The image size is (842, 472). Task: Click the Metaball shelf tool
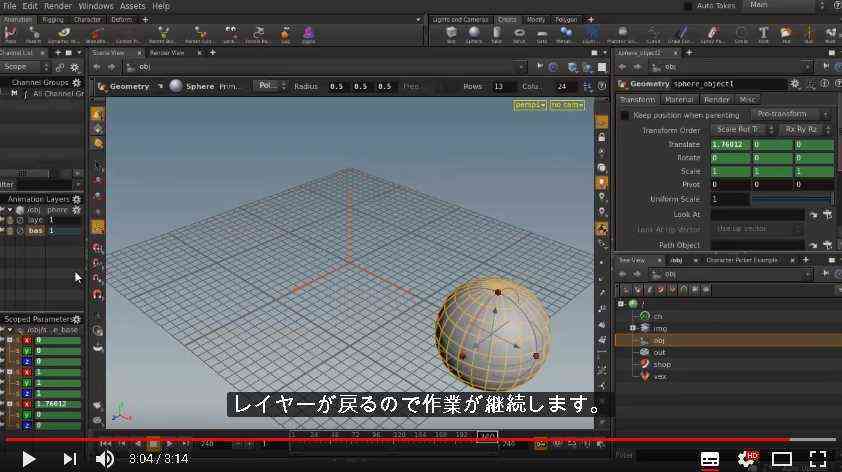565,34
